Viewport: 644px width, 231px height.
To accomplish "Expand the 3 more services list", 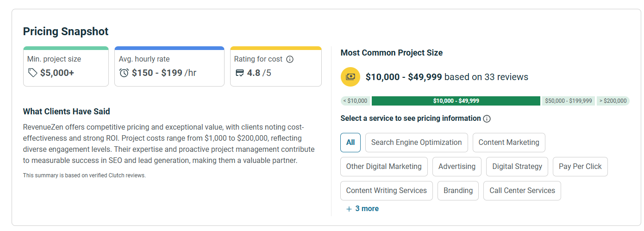I will 362,209.
